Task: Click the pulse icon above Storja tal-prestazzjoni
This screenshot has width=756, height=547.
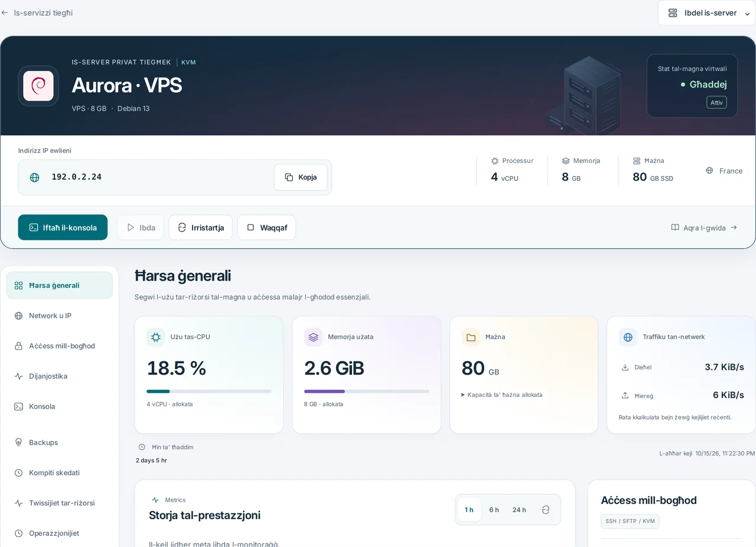Action: [155, 500]
